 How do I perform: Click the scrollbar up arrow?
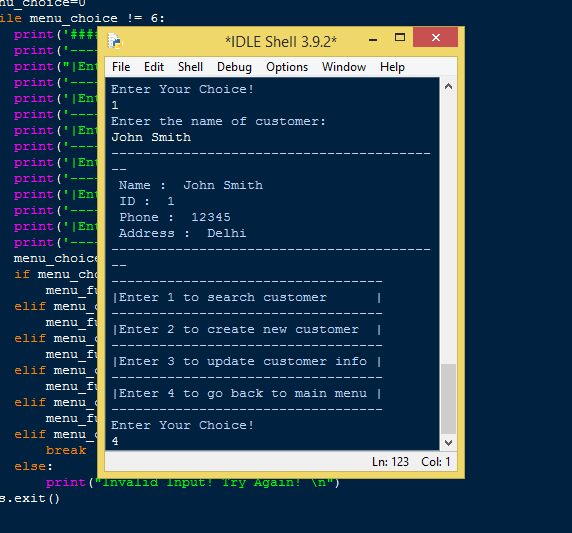(x=448, y=86)
